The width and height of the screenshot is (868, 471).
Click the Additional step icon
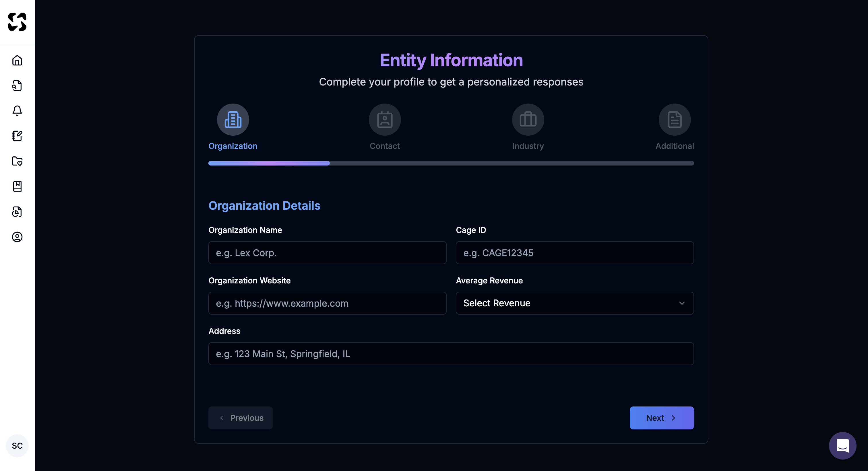tap(675, 120)
